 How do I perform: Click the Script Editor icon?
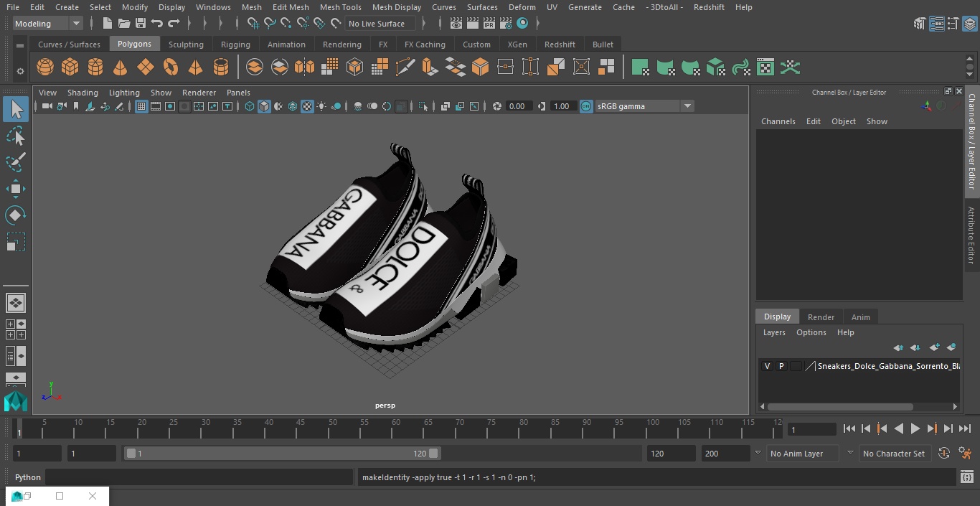click(x=966, y=477)
